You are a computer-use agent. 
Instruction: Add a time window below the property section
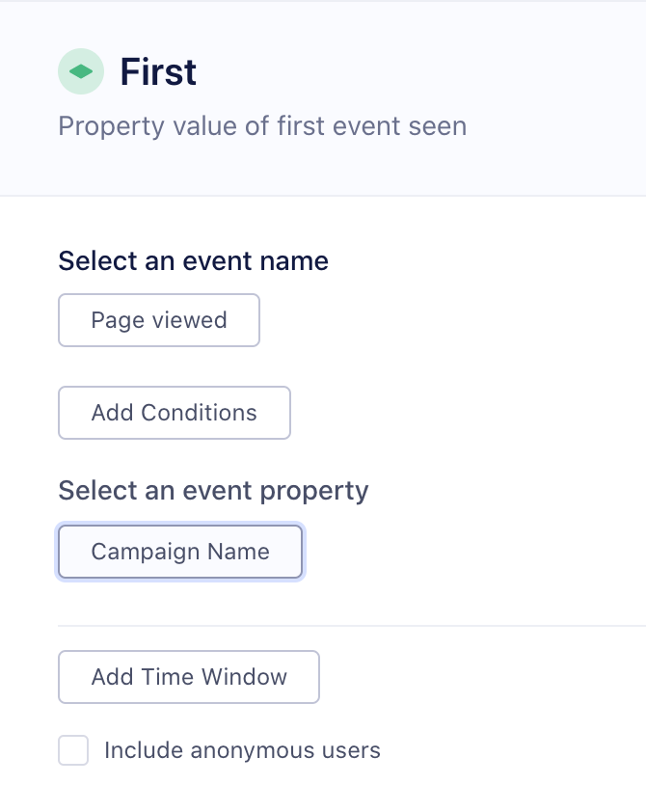tap(188, 676)
